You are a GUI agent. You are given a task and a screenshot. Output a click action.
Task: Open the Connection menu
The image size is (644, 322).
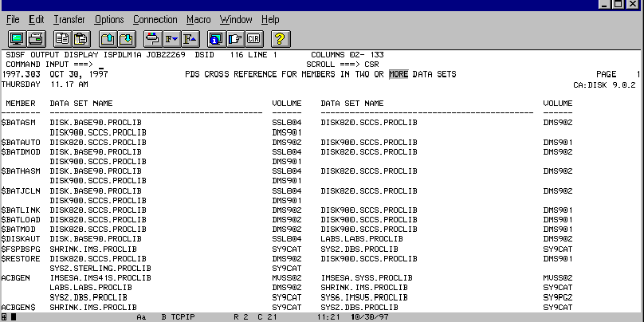[x=155, y=18]
